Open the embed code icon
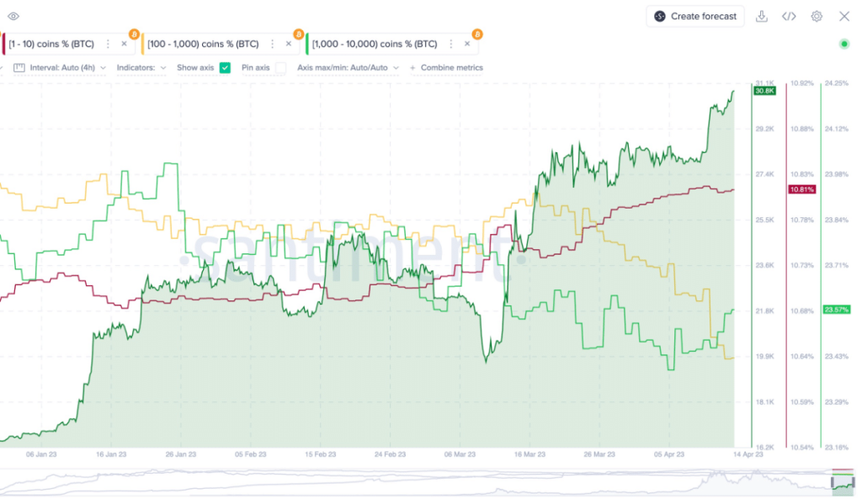The height and width of the screenshot is (504, 862). [x=789, y=16]
